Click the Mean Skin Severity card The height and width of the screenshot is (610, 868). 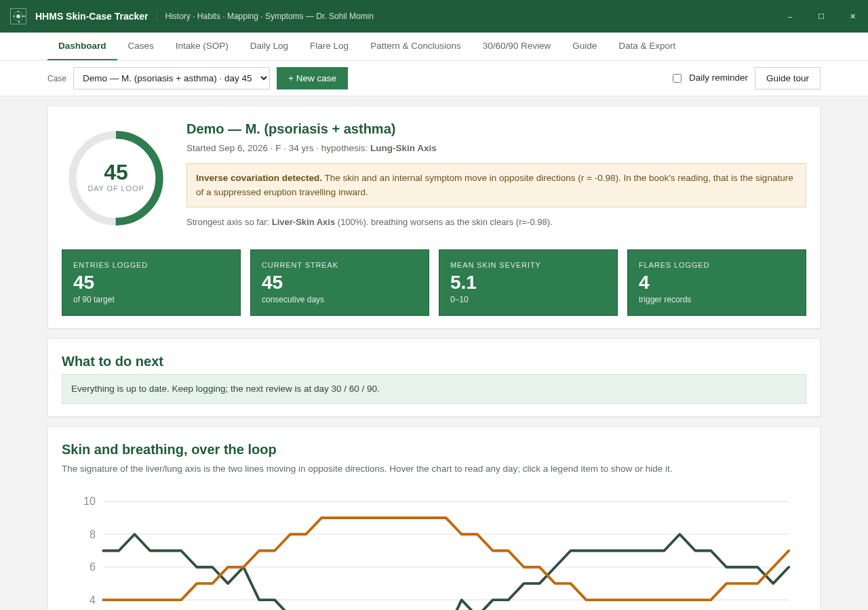[528, 283]
